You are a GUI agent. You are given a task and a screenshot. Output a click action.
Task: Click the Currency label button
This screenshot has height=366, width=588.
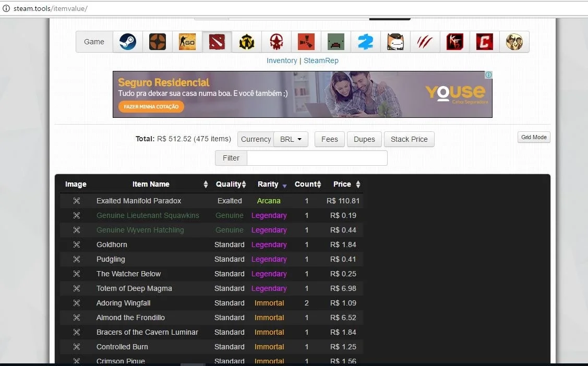[x=256, y=139]
